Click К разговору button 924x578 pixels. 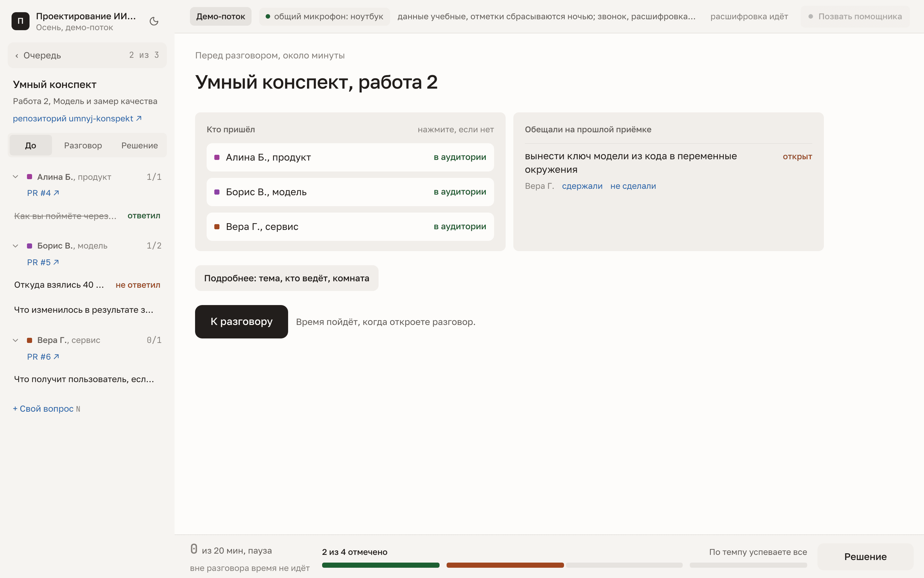point(241,321)
